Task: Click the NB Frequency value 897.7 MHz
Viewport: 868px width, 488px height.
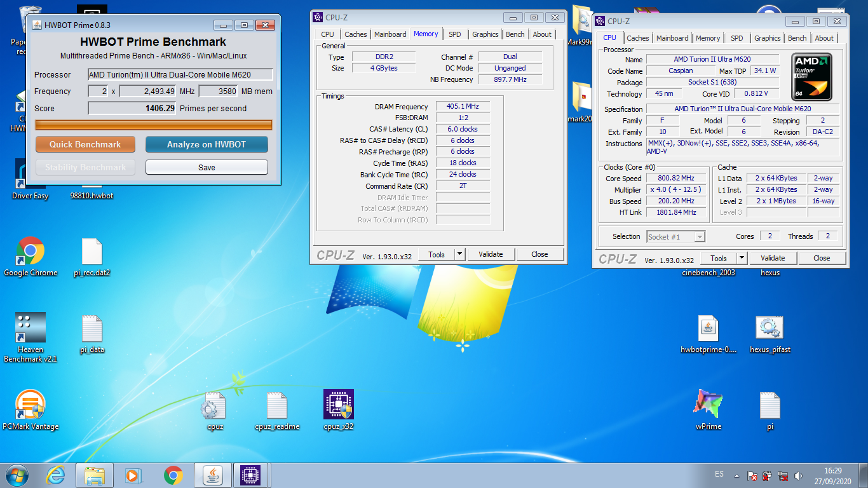Action: point(510,79)
